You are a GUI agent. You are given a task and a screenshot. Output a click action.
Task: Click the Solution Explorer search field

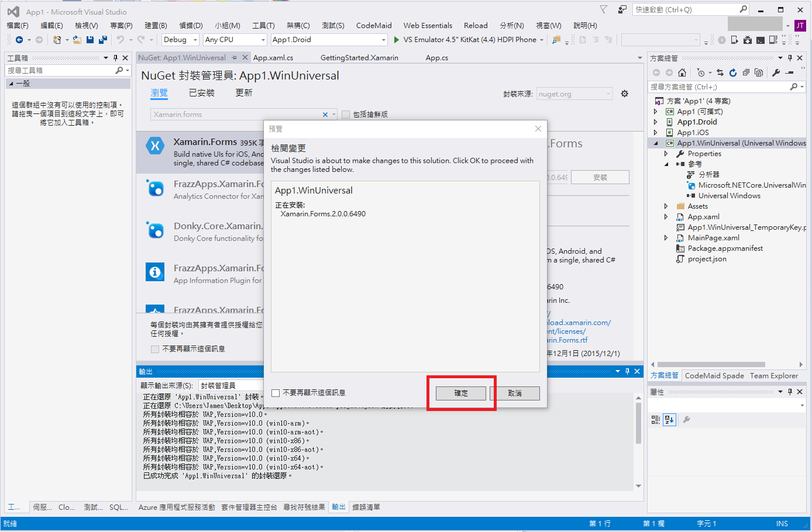(727, 87)
